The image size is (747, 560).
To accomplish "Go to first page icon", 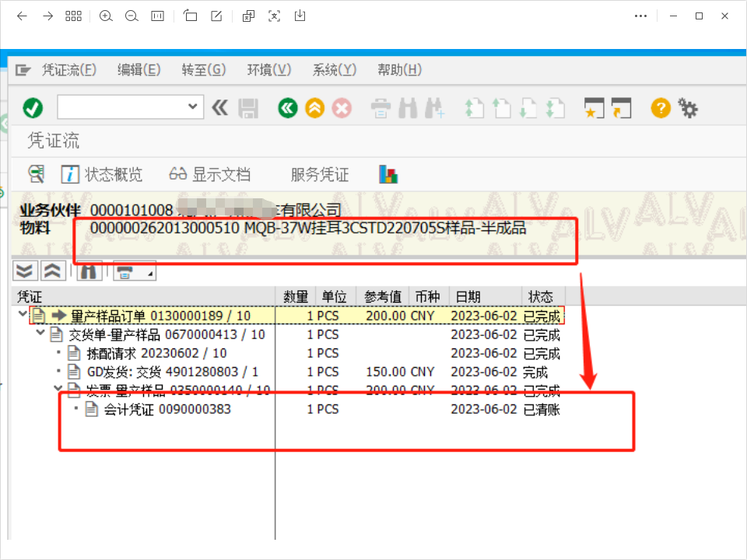I will click(474, 108).
